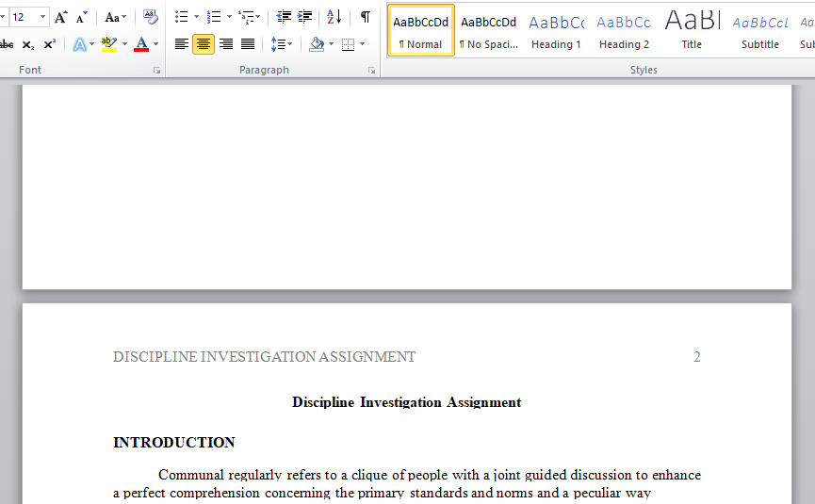This screenshot has width=815, height=504.
Task: Click the word Communal in paragraph
Action: (191, 475)
